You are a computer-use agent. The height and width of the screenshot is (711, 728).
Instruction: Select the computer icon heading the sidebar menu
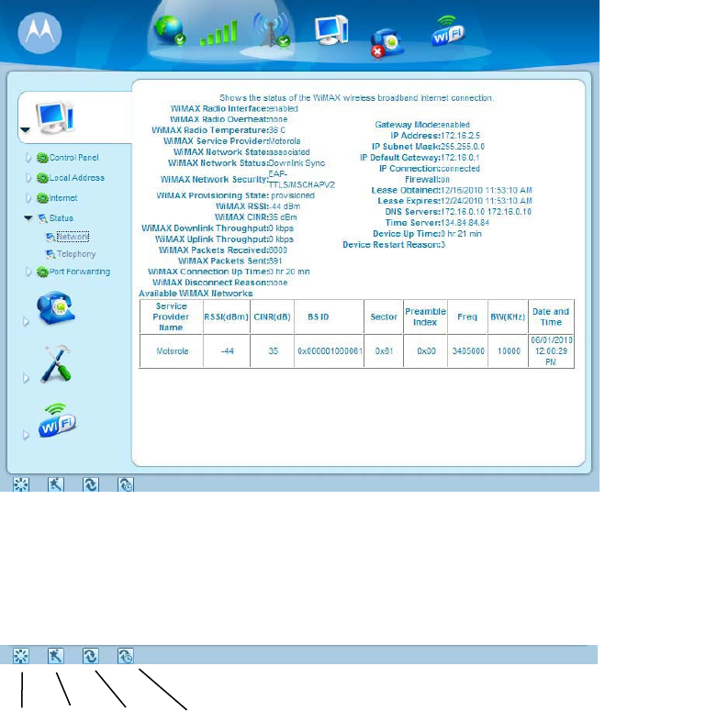tap(55, 117)
